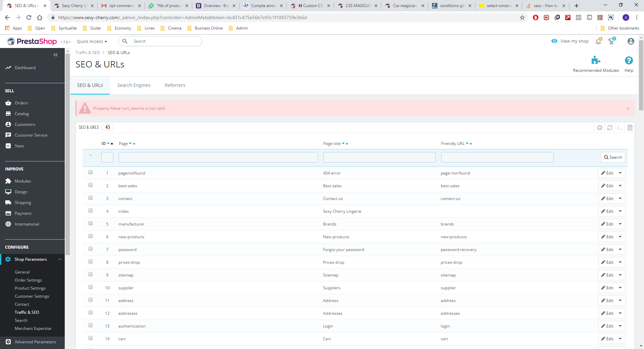
Task: Collapse the Shop Parameters menu chevron
Action: [60, 259]
